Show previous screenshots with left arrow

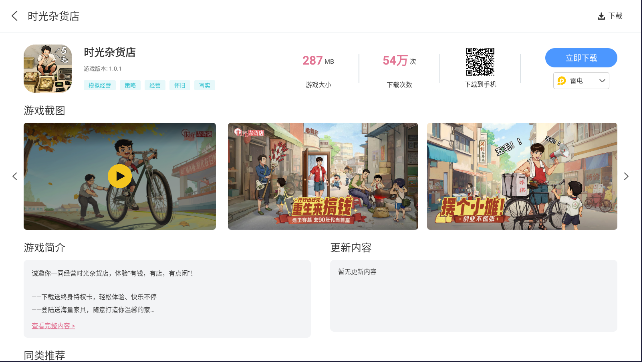pos(15,176)
